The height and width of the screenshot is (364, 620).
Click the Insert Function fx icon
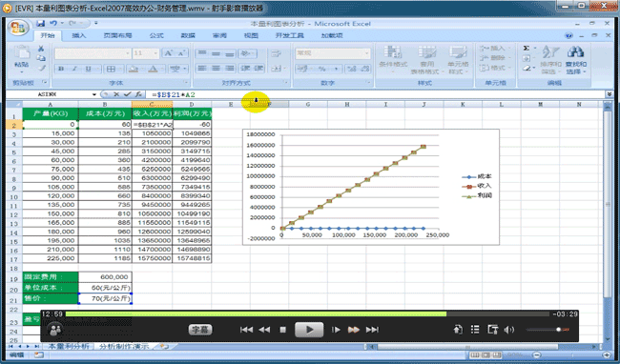[138, 94]
